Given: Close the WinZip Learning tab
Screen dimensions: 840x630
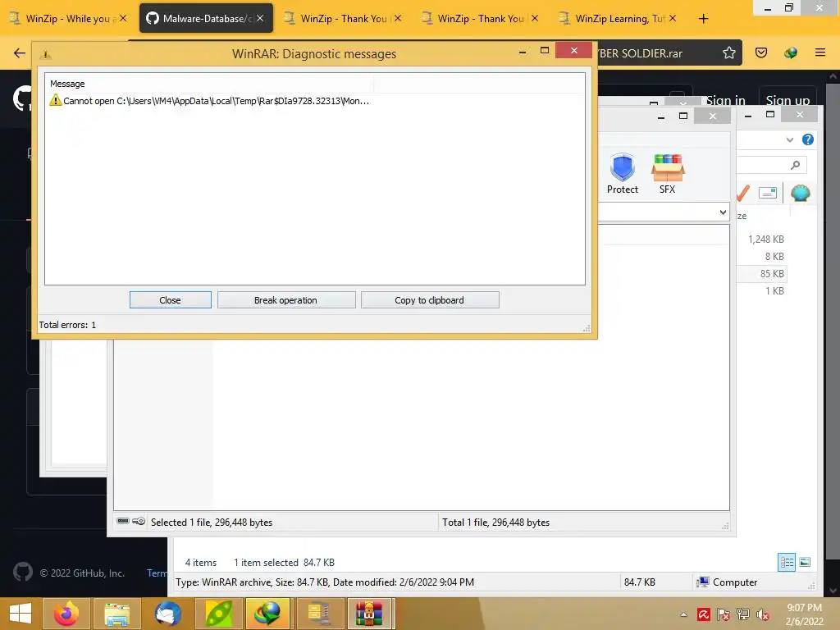Looking at the screenshot, I should coord(673,19).
